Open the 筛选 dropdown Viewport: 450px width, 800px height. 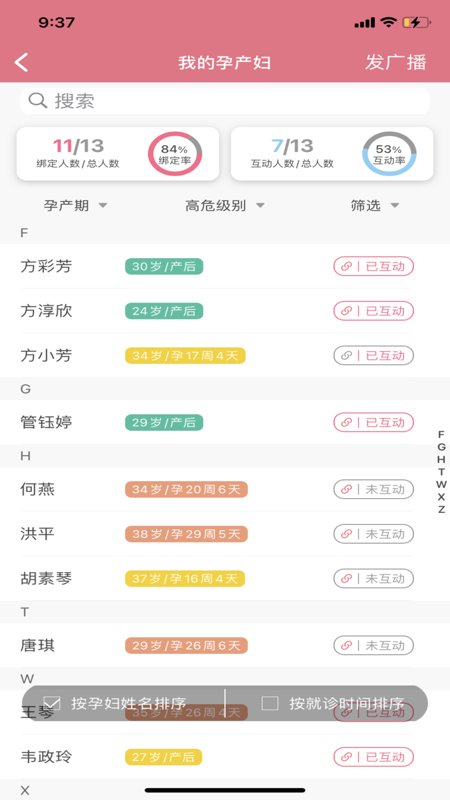(x=374, y=206)
